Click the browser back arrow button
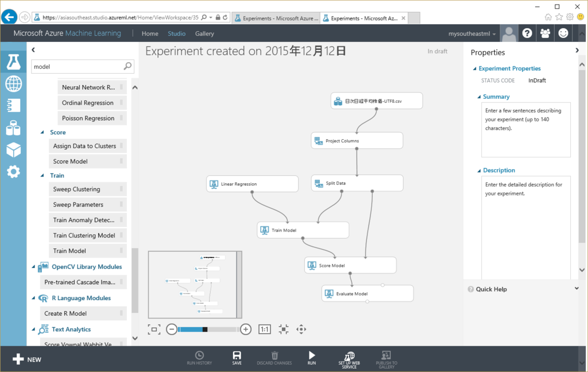 [9, 17]
